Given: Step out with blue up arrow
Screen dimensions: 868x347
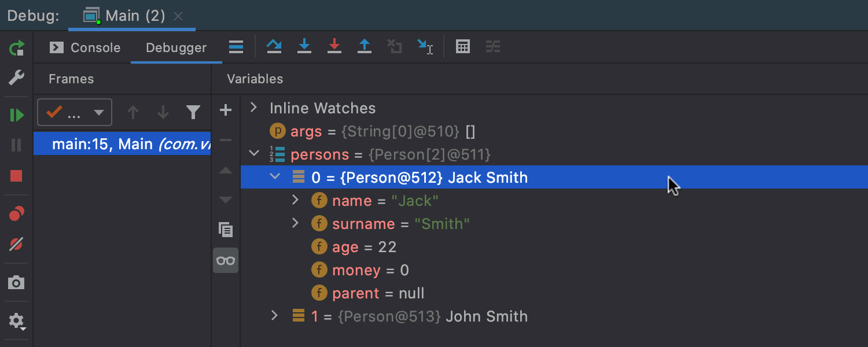Looking at the screenshot, I should coord(365,47).
